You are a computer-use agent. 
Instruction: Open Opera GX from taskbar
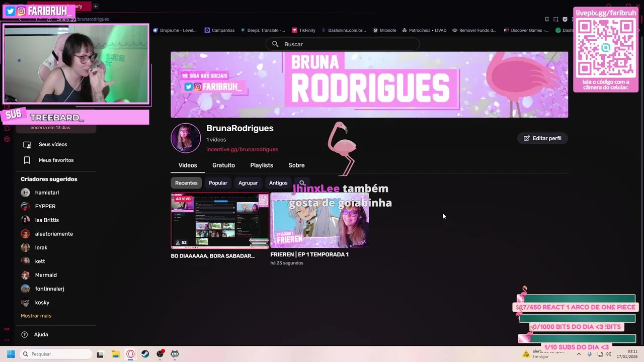click(130, 354)
